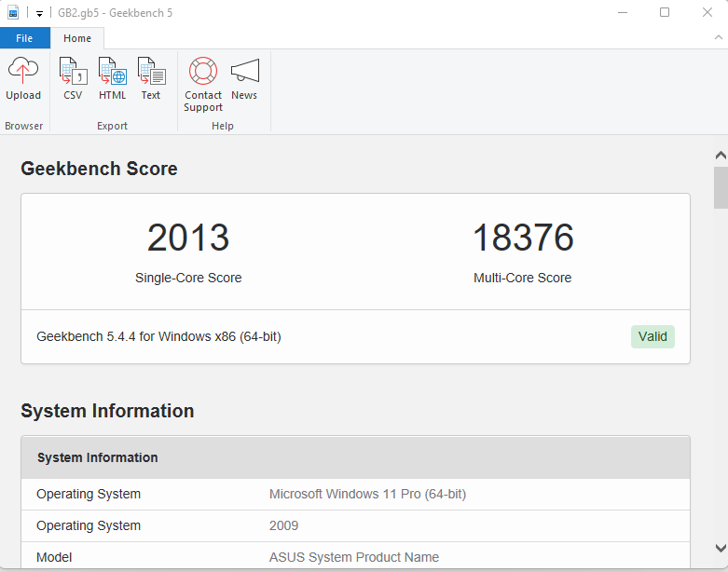Open the File menu tab

point(24,38)
